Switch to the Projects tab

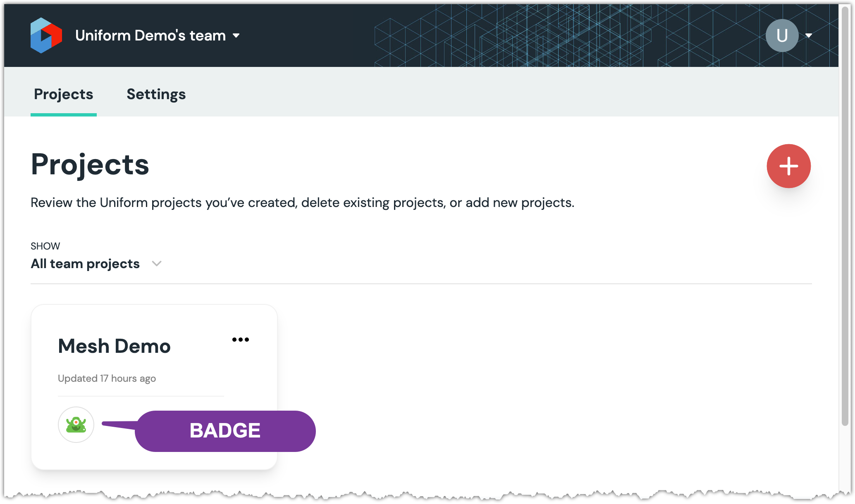[x=64, y=94]
